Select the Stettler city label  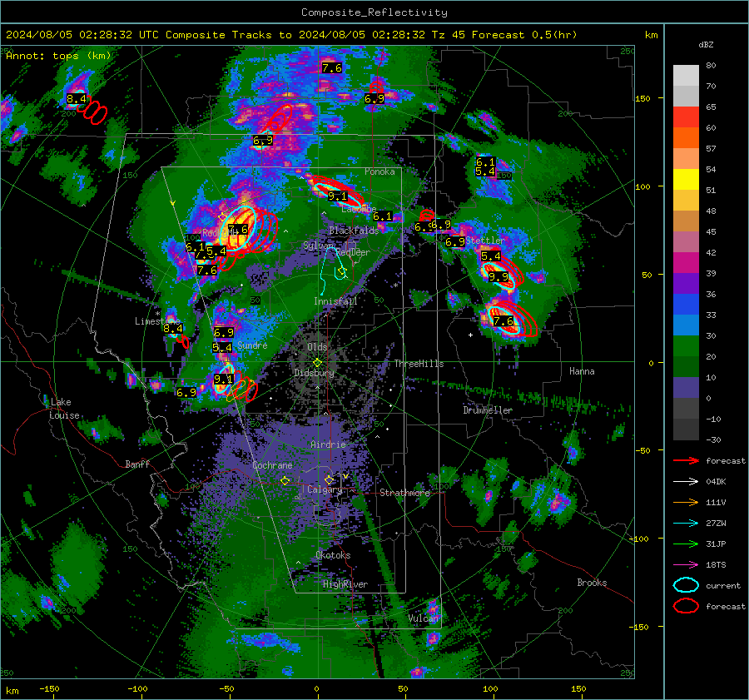[485, 241]
